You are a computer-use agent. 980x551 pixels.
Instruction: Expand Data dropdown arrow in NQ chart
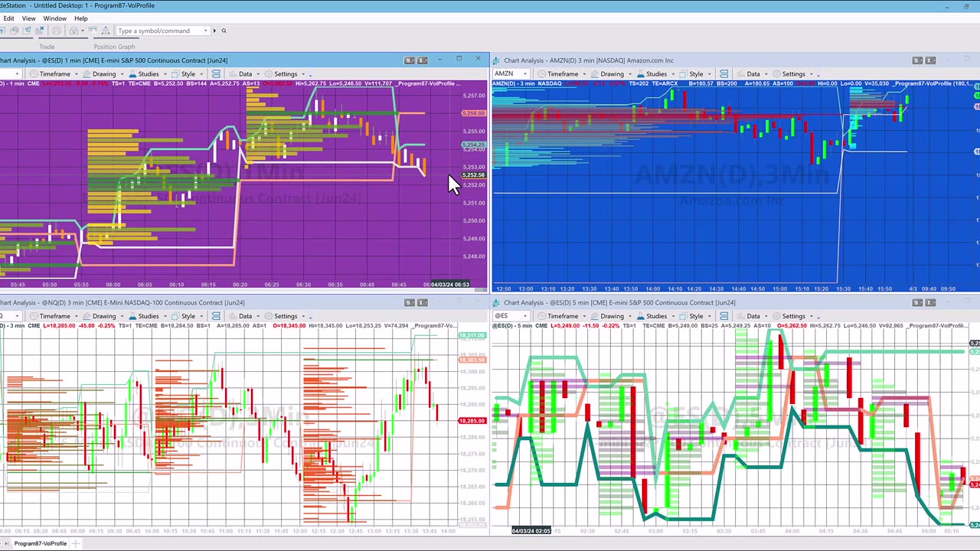[x=258, y=316]
